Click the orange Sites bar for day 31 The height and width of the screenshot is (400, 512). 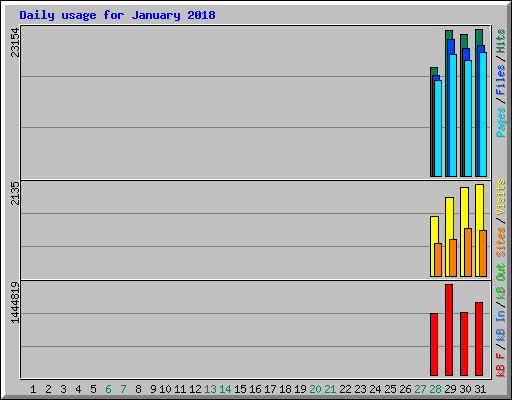[483, 253]
